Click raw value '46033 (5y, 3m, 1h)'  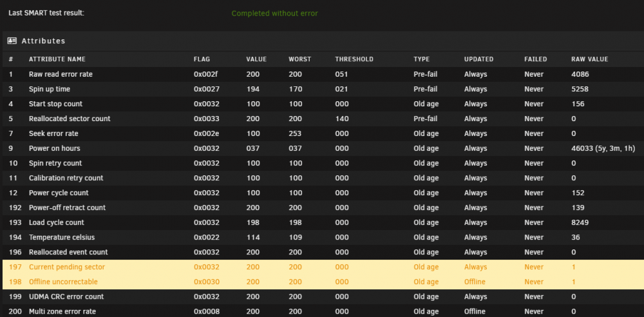coord(603,148)
